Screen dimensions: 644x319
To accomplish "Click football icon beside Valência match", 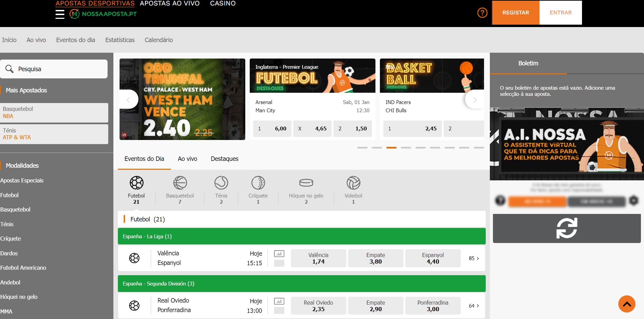I will point(134,258).
